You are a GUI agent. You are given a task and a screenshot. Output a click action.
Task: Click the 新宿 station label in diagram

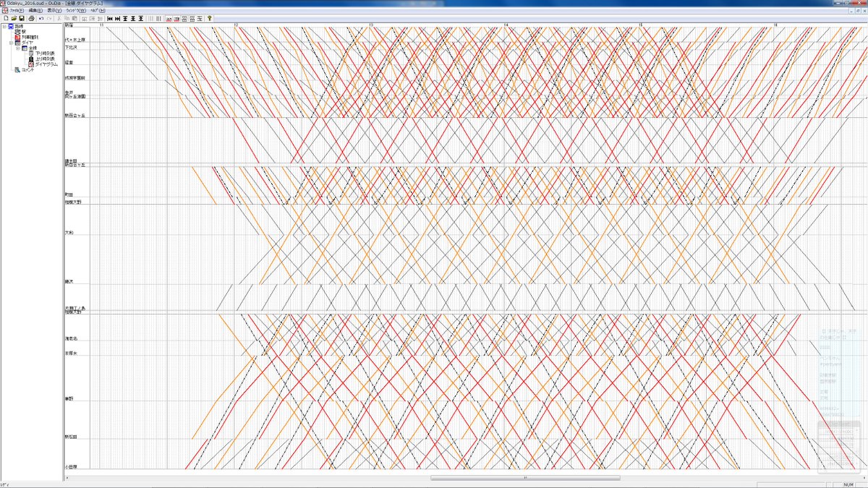click(x=69, y=25)
